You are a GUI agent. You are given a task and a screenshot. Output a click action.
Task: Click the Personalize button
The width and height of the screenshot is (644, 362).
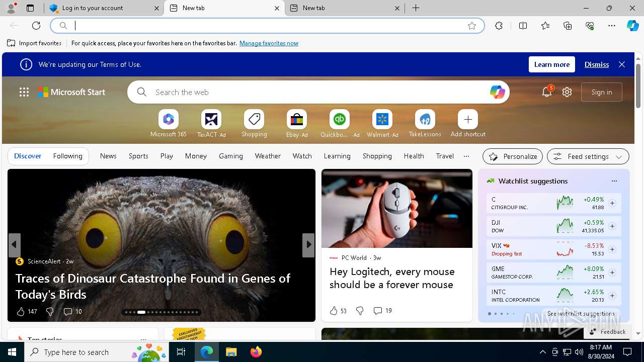click(x=513, y=156)
